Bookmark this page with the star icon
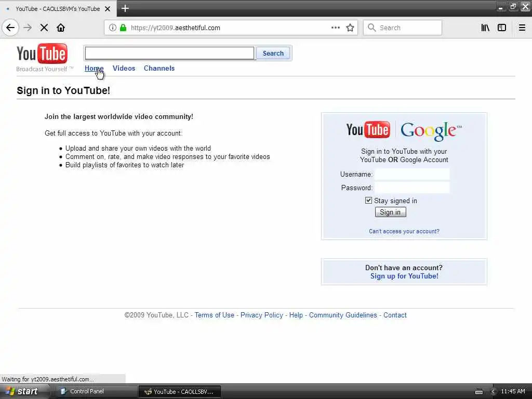The image size is (532, 399). [350, 28]
